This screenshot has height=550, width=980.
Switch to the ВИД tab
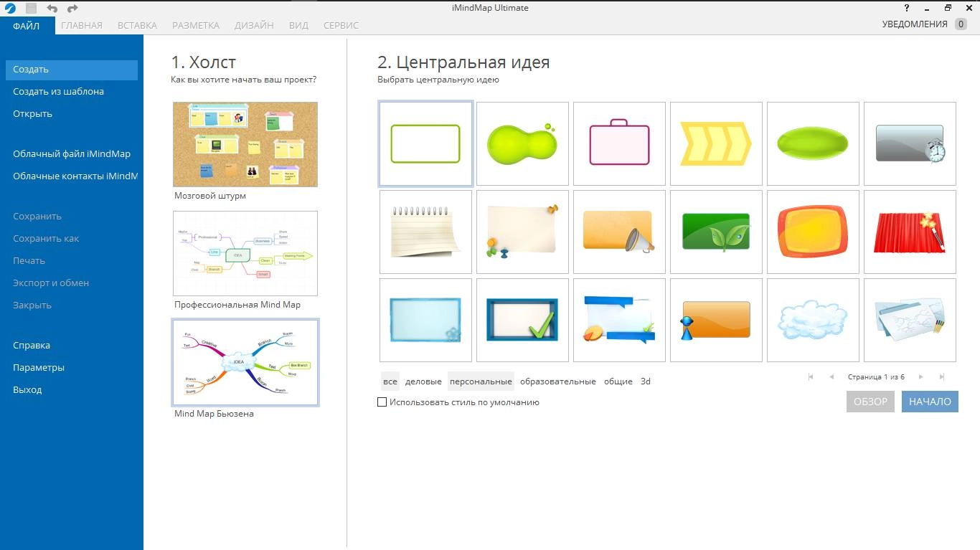coord(298,25)
